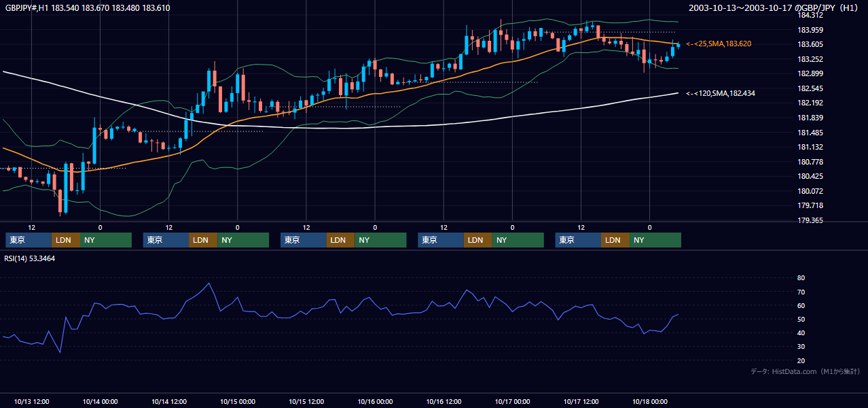Click the 182.545 price axis label
Screen dimensions: 868x408
pyautogui.click(x=810, y=88)
